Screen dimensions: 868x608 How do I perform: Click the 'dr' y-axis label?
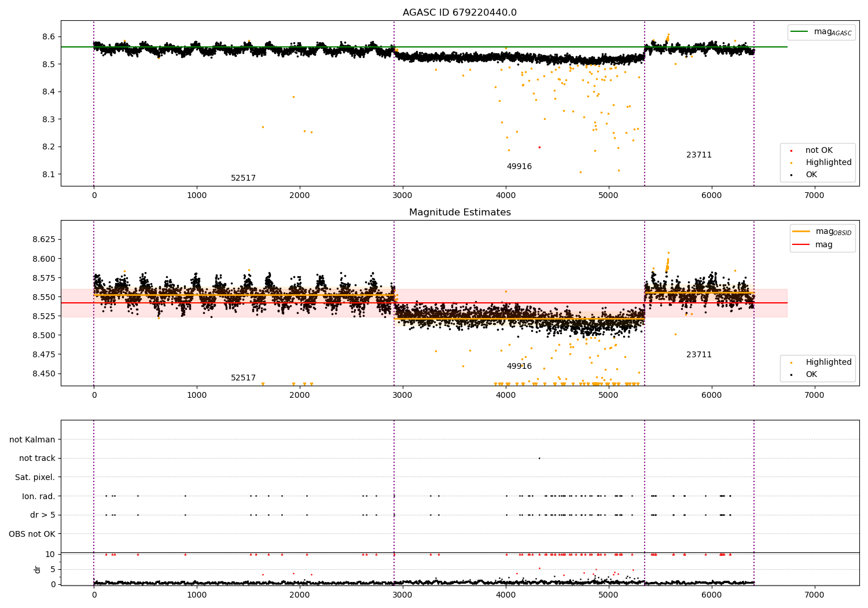point(38,569)
